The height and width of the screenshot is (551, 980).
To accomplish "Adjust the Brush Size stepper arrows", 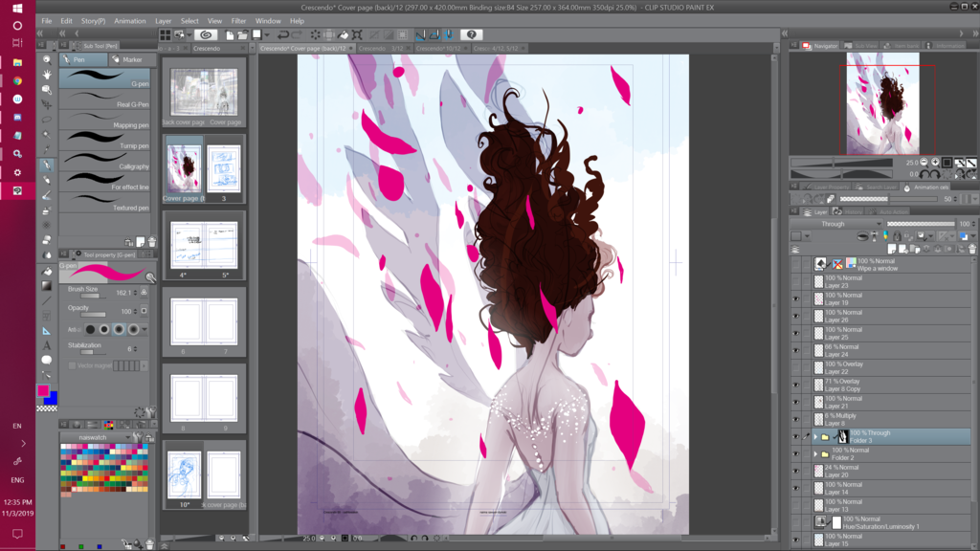I will [x=135, y=293].
